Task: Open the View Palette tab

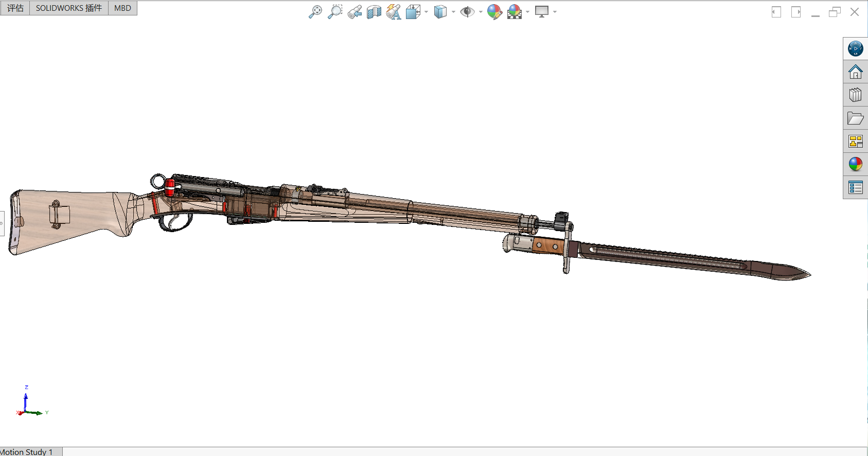Action: (x=855, y=141)
